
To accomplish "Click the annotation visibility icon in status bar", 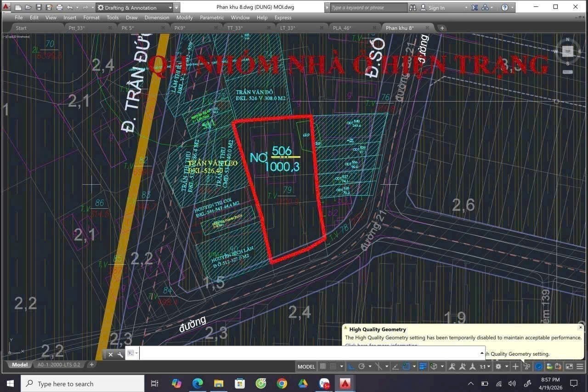I will coord(452,366).
